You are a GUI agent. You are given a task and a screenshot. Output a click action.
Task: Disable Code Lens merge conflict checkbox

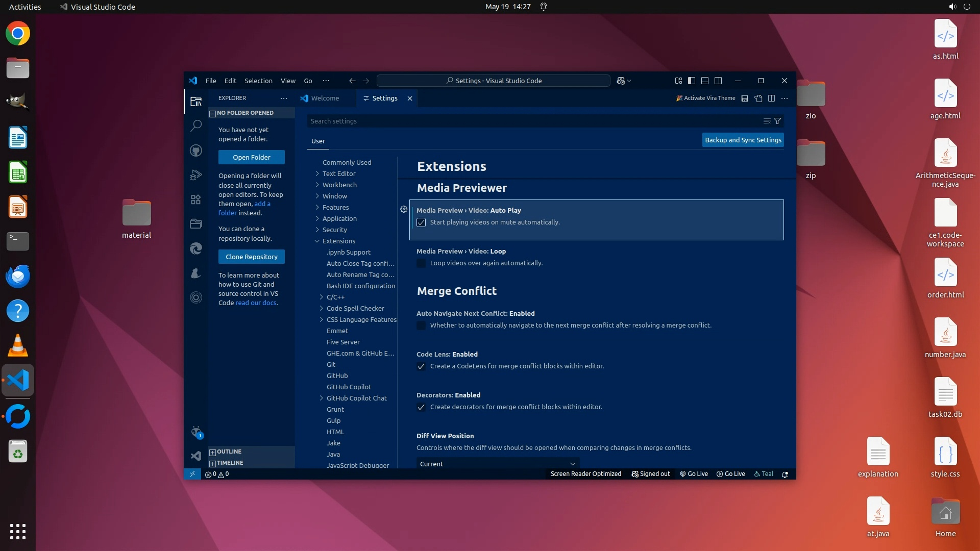(421, 366)
